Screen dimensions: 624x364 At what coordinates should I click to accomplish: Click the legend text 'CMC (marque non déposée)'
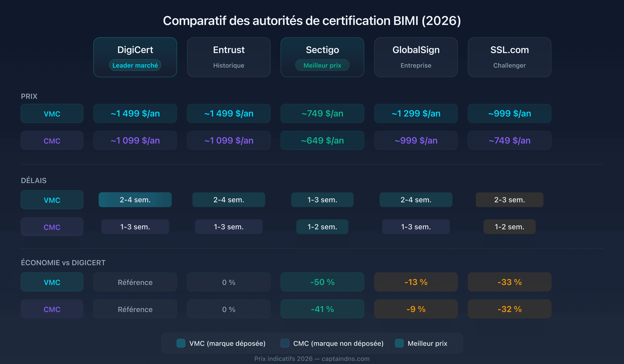(338, 343)
